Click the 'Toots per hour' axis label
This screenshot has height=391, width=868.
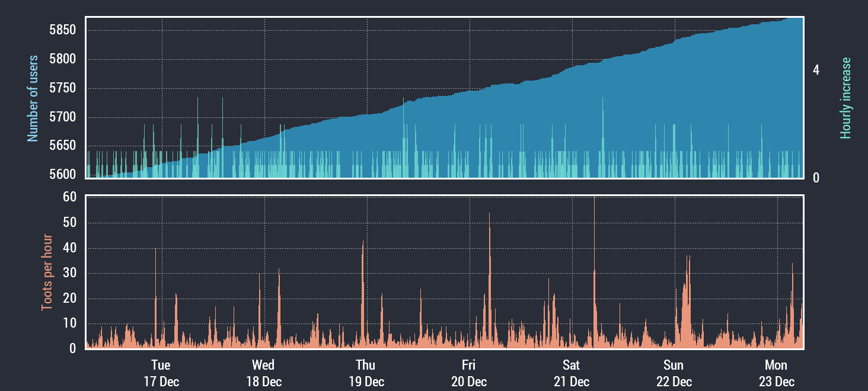pos(46,273)
